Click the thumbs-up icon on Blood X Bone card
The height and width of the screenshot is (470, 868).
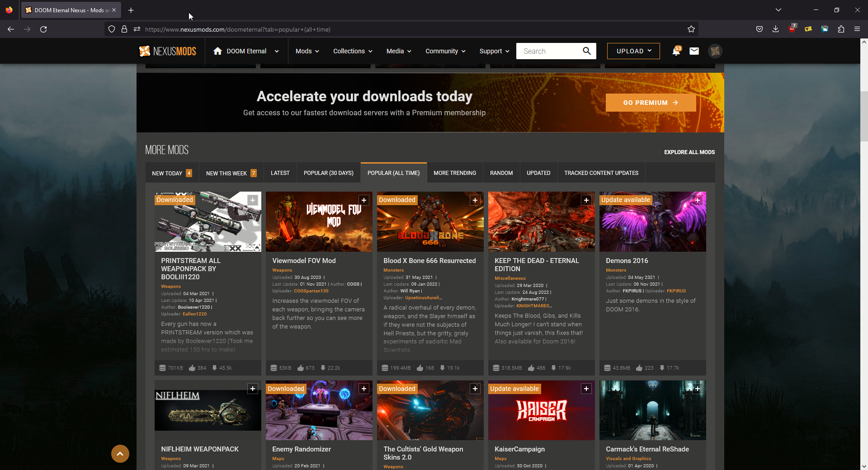(x=420, y=368)
